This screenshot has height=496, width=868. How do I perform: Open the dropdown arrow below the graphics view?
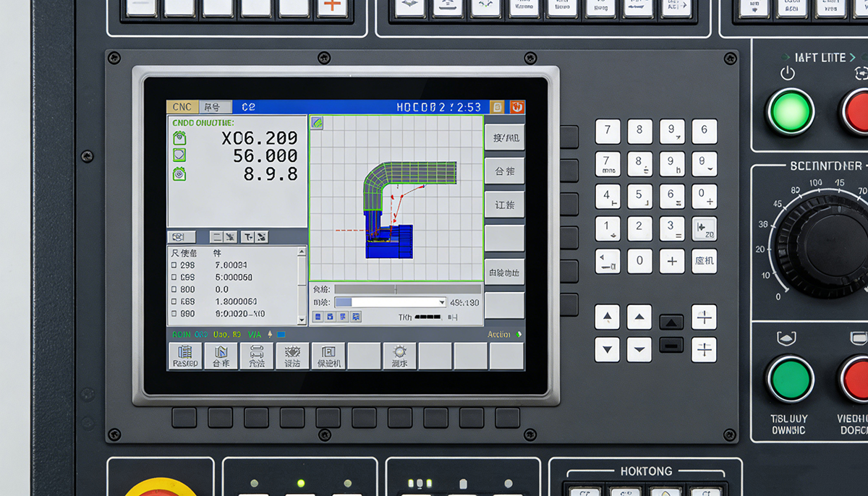442,302
